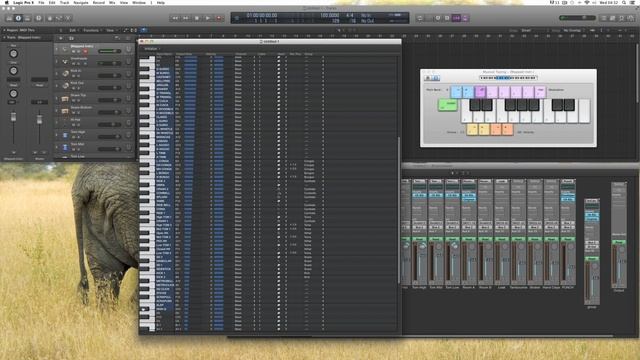Open the Editors with the scissors icon
640x360 pixels.
(x=68, y=18)
